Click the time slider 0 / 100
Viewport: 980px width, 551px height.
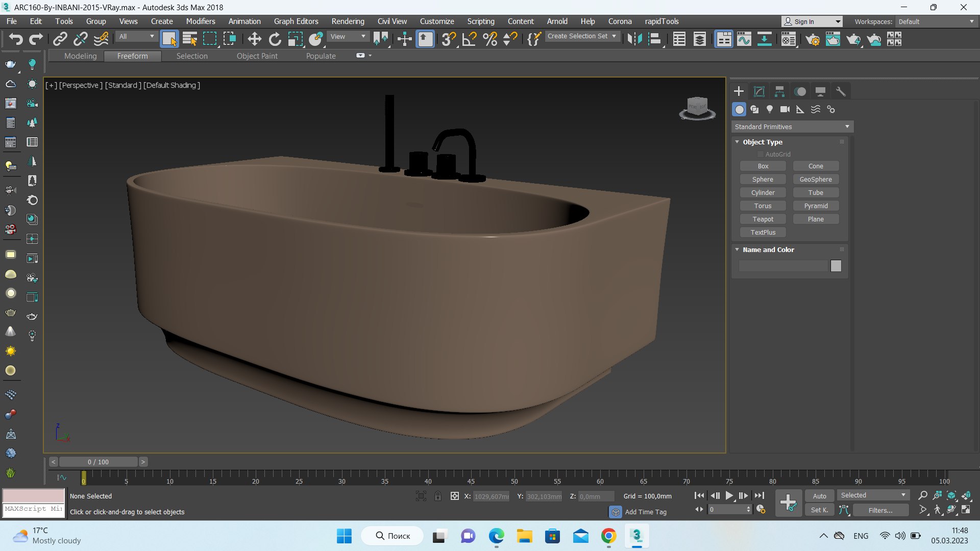98,462
